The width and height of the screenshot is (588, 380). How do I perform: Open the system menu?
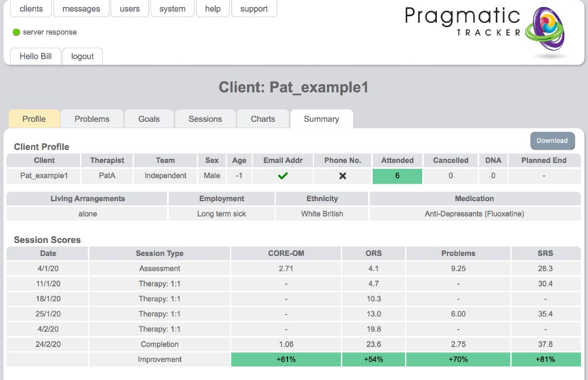172,8
